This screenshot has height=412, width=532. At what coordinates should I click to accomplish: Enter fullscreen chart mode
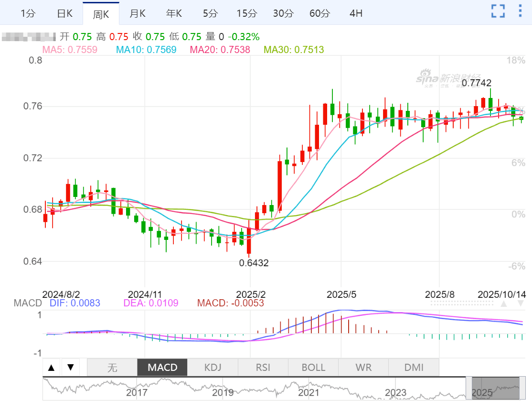(498, 11)
